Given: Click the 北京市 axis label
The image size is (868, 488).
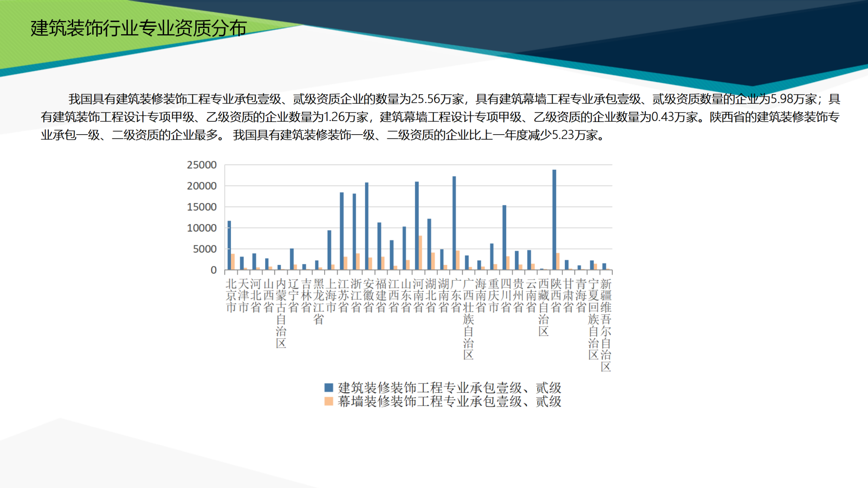Looking at the screenshot, I should point(231,295).
